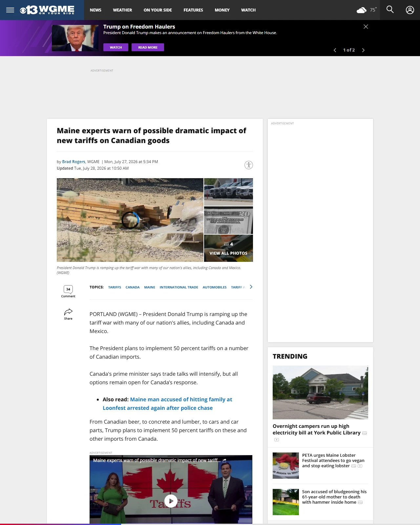Expand more topics with the right chevron
The image size is (420, 525).
251,287
